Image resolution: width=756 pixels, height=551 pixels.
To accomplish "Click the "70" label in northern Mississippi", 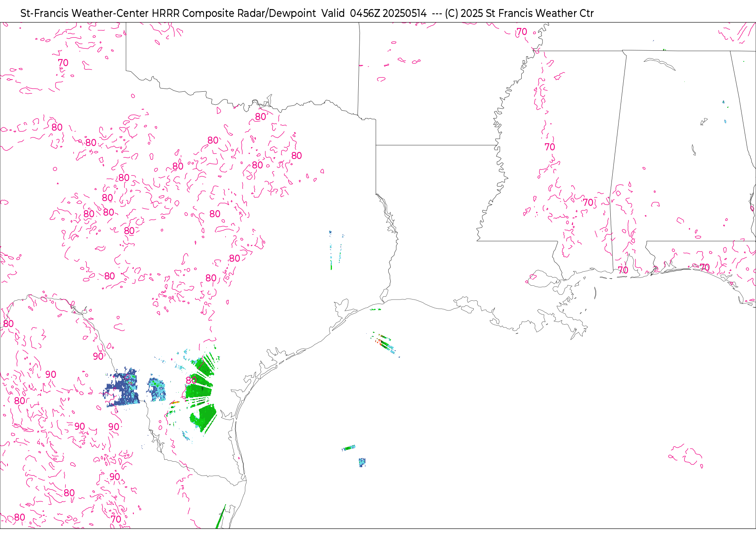I will [550, 147].
